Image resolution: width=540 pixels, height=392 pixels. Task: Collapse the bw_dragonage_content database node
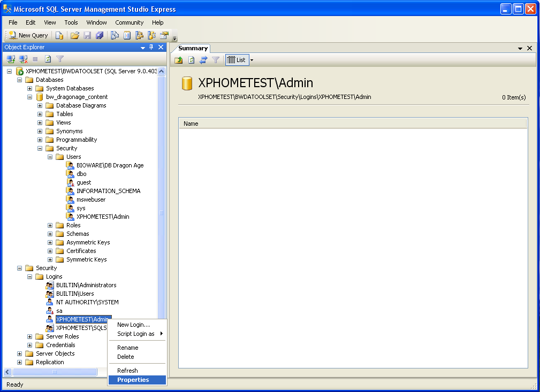click(x=30, y=97)
